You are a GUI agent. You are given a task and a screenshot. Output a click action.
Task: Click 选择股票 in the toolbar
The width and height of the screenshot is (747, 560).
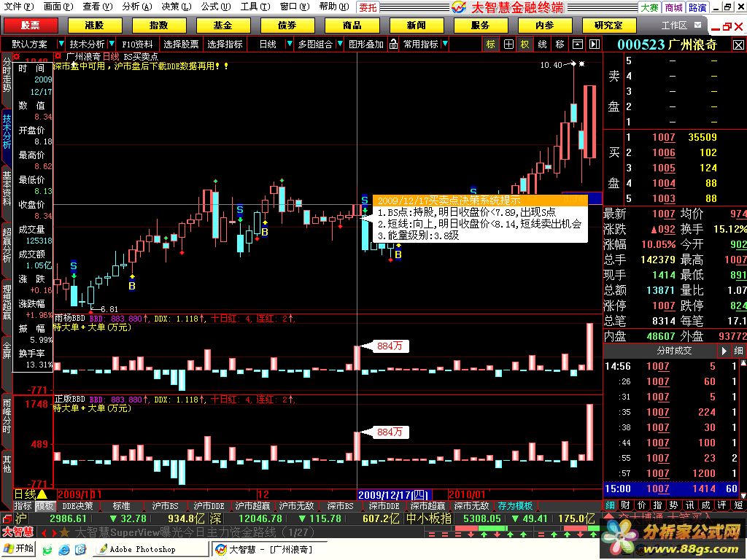[181, 44]
